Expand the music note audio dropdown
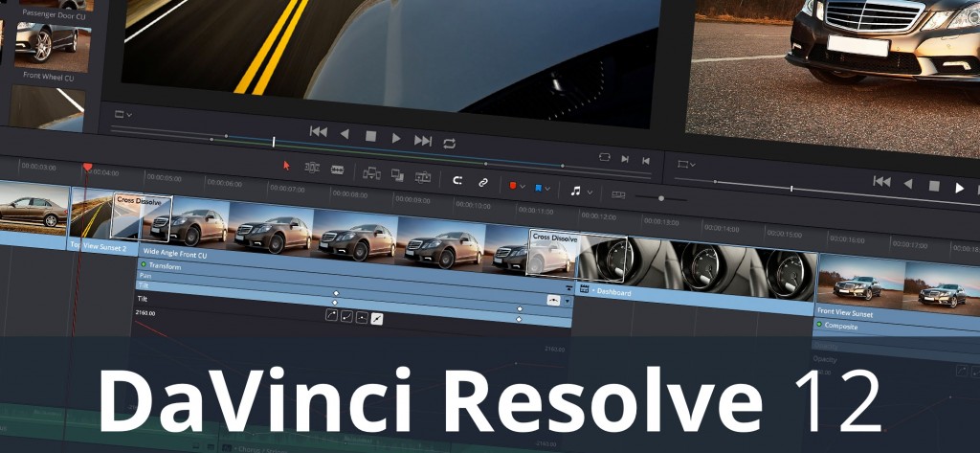The width and height of the screenshot is (980, 453). tap(580, 191)
